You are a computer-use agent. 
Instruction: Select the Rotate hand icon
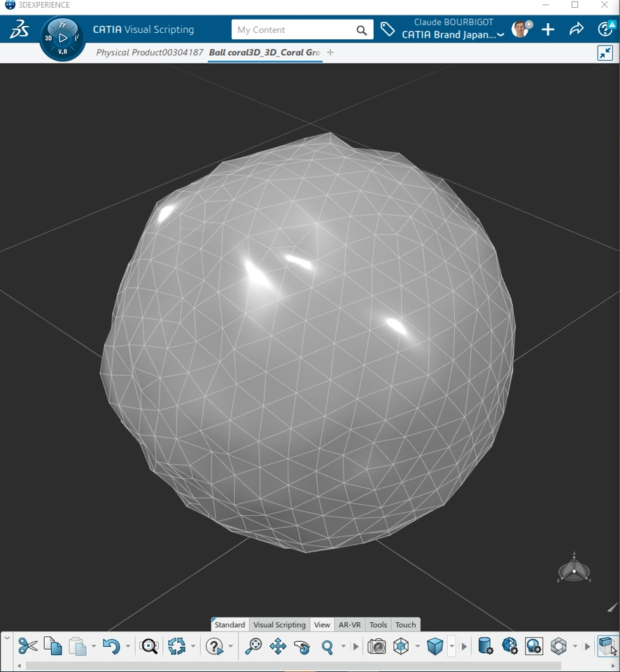pyautogui.click(x=302, y=646)
